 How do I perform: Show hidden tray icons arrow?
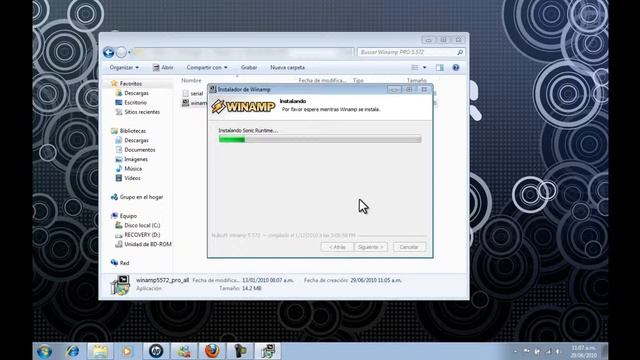515,351
